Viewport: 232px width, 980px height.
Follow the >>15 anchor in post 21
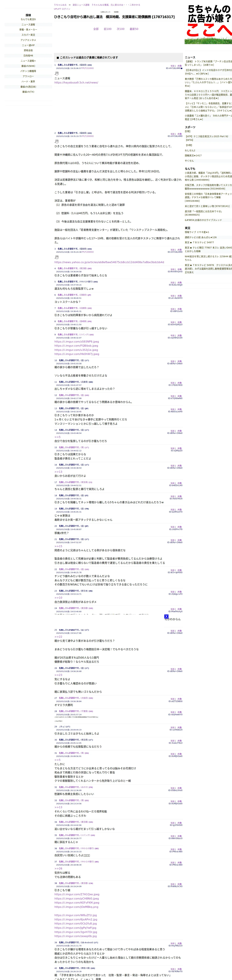tap(58, 546)
